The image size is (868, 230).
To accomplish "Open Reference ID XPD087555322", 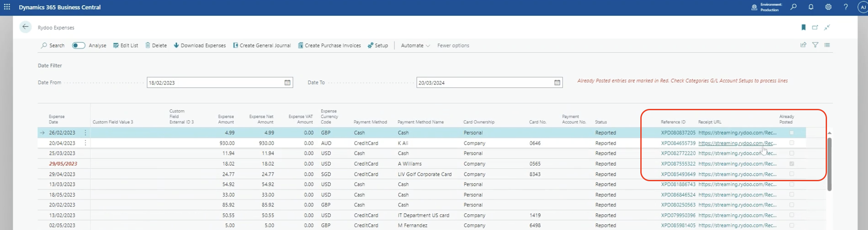I will (678, 164).
